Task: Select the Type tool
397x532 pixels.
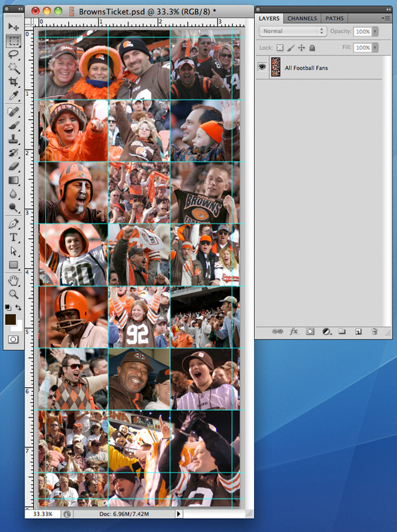Action: pyautogui.click(x=14, y=237)
